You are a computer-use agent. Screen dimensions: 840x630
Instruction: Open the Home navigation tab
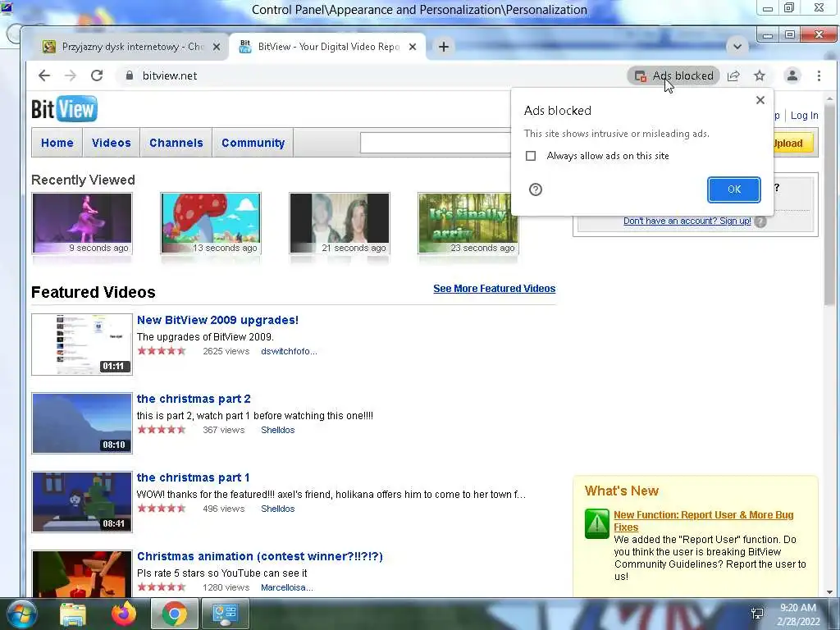tap(57, 143)
